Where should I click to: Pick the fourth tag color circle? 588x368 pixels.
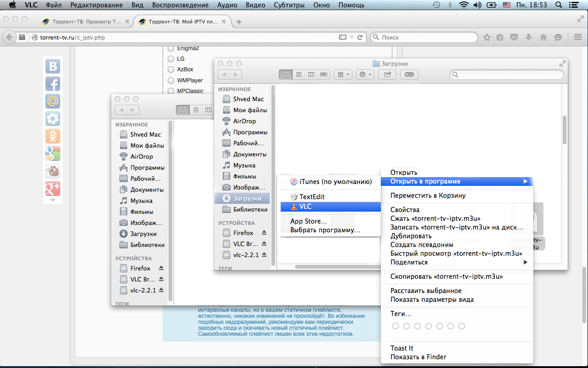[429, 326]
